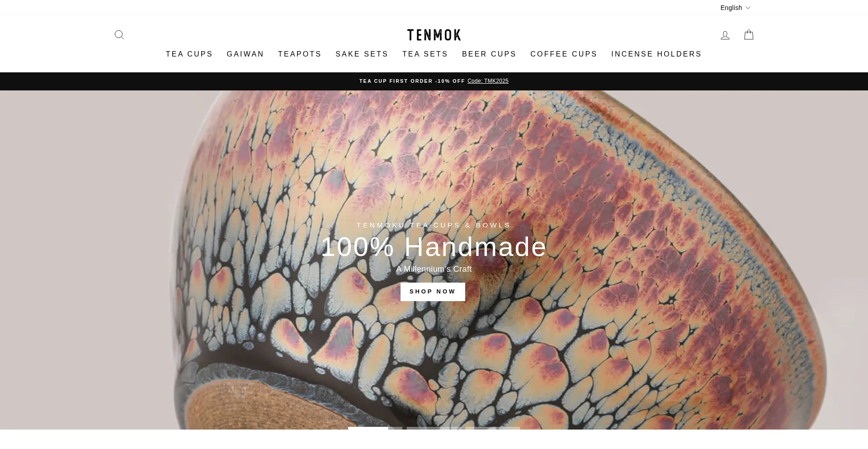The height and width of the screenshot is (449, 868).
Task: Open the Incense Holders category
Action: pos(656,54)
